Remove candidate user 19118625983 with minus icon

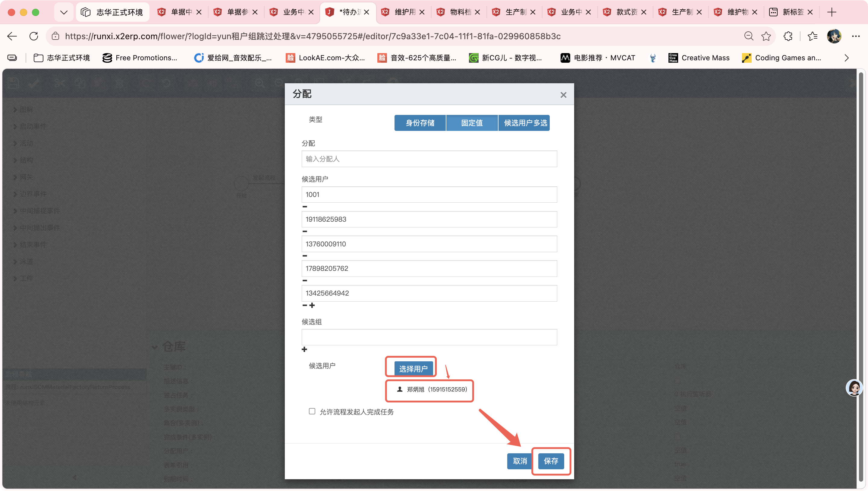(x=305, y=231)
